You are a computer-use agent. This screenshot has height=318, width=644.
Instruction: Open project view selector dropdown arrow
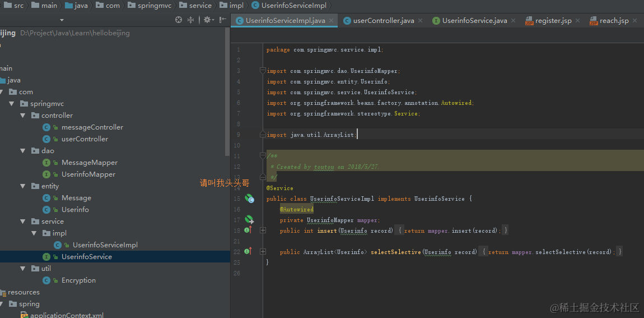point(62,20)
